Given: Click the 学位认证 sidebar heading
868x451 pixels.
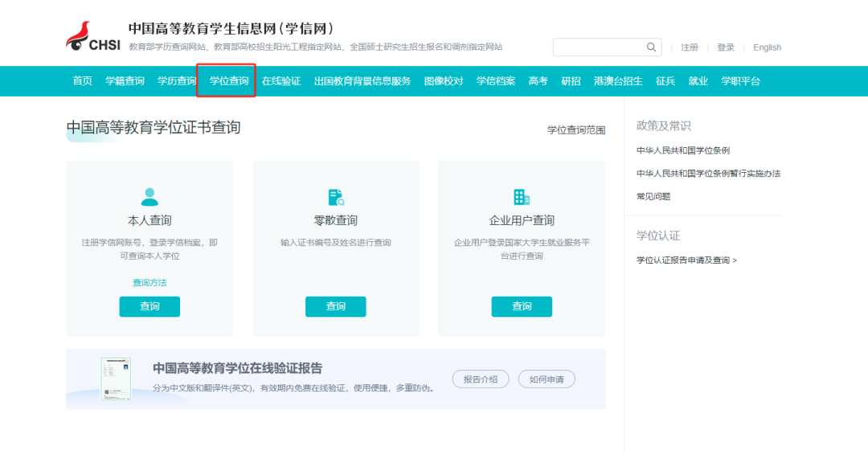Looking at the screenshot, I should click(x=657, y=236).
